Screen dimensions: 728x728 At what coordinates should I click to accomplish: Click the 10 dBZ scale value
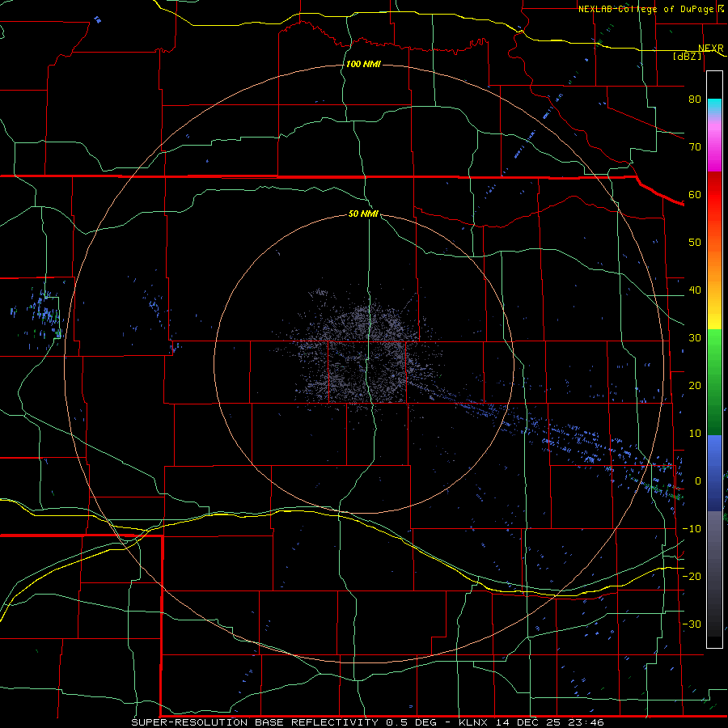tap(695, 434)
